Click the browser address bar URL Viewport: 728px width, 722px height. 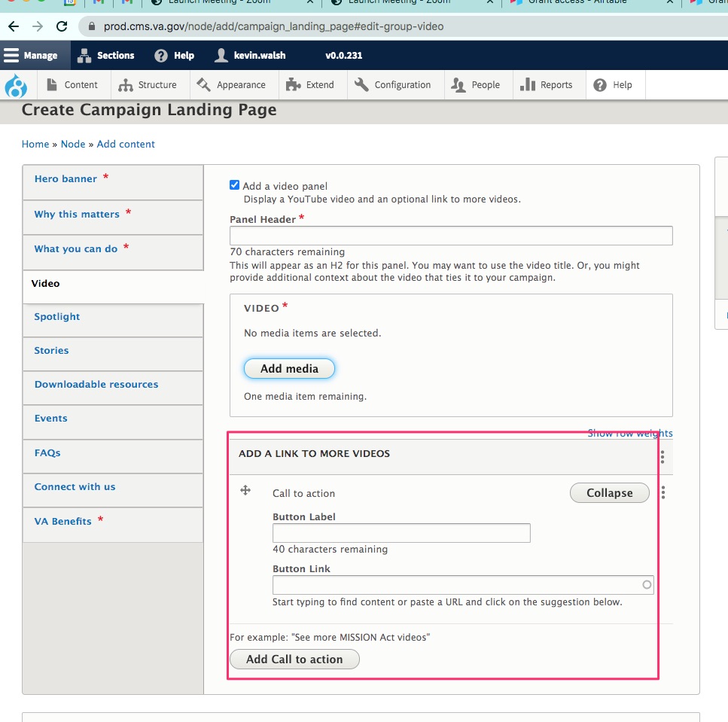[273, 26]
